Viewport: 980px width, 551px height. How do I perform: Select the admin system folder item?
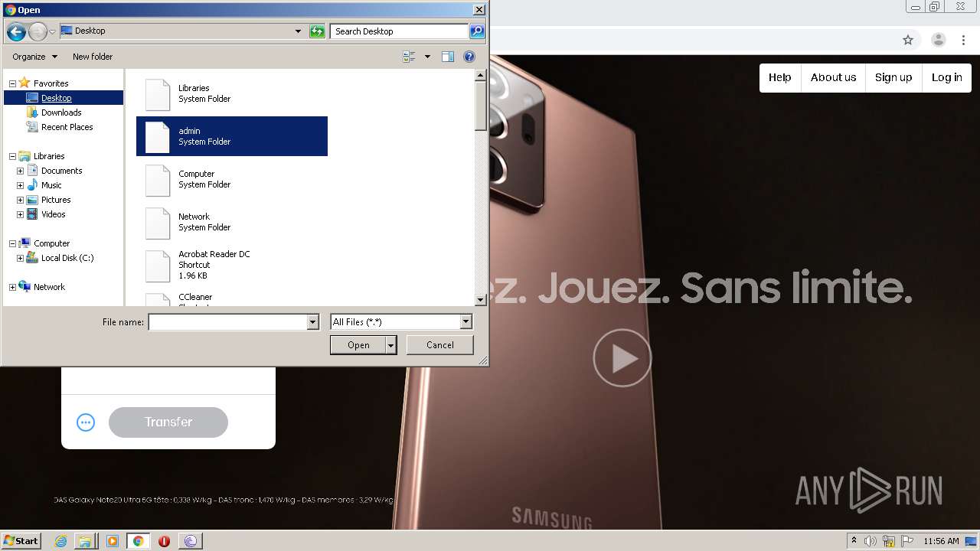(x=232, y=136)
